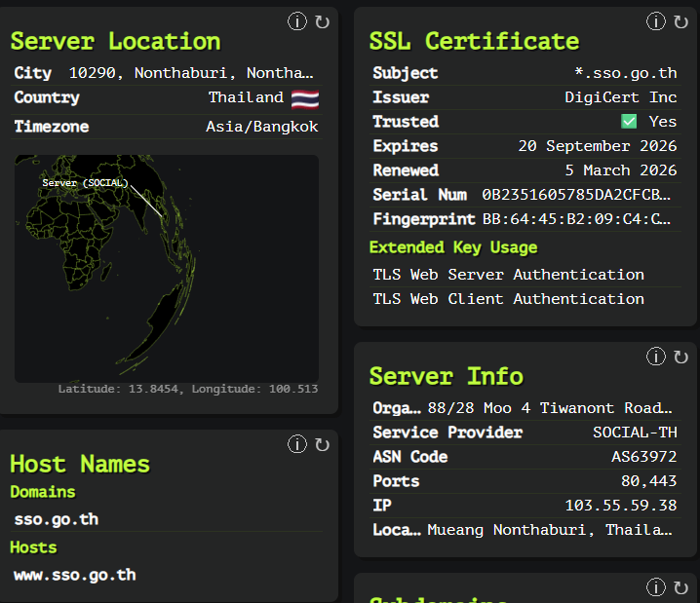Refresh the Host Names card
The width and height of the screenshot is (700, 603).
[322, 444]
